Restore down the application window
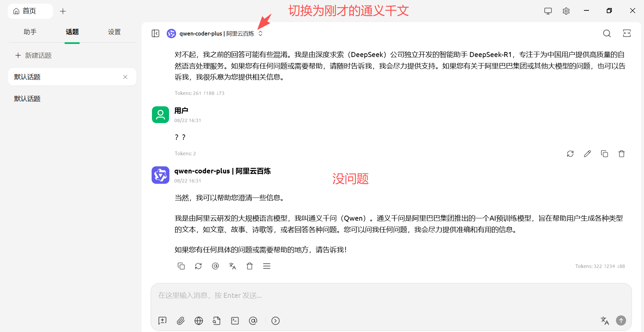 (x=609, y=11)
